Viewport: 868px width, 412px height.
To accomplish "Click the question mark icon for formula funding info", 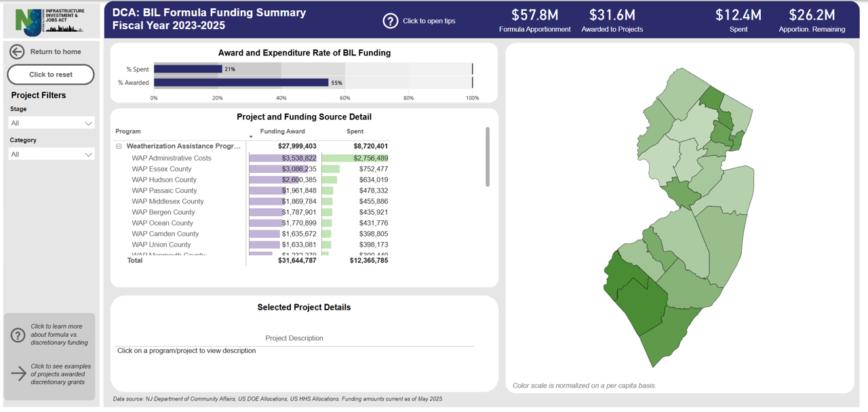I will coord(18,335).
